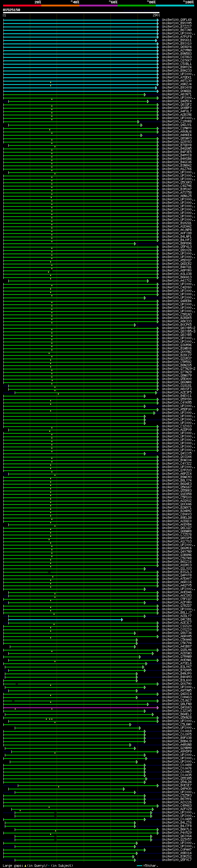The image size is (197, 868).
Task: Select hit label UniRef100_C0PAH7
Action: 177,850
